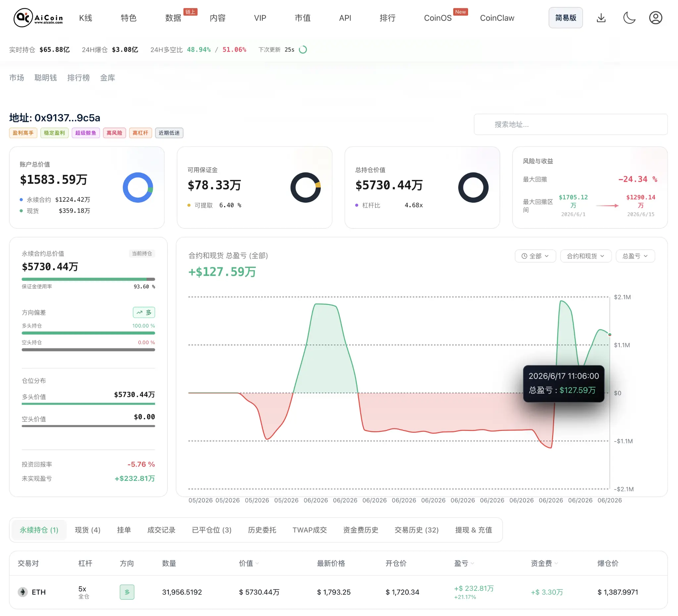Screen dimensions: 678x616
Task: Click the 高杠杆 tag
Action: pos(140,133)
